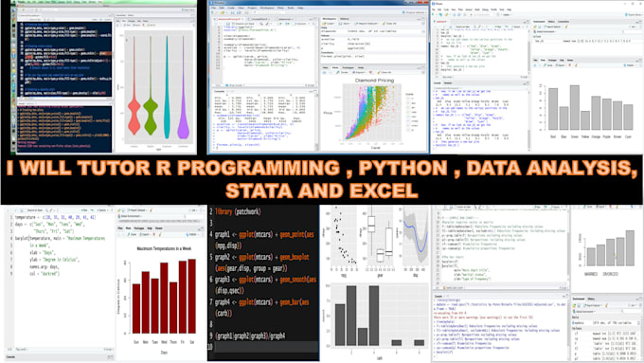
Task: Click Run in the Maximum Temperatures script editor
Action: (x=84, y=210)
